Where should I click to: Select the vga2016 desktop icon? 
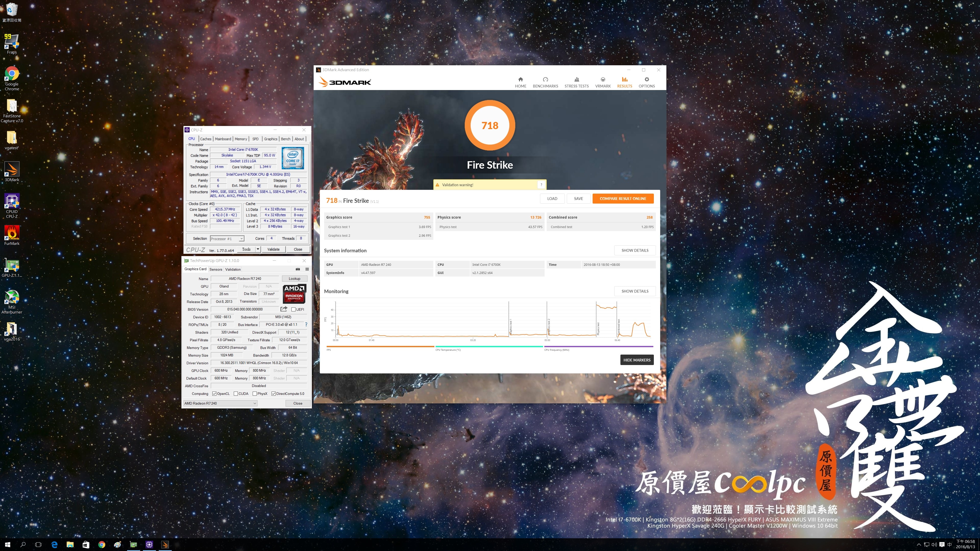[12, 331]
